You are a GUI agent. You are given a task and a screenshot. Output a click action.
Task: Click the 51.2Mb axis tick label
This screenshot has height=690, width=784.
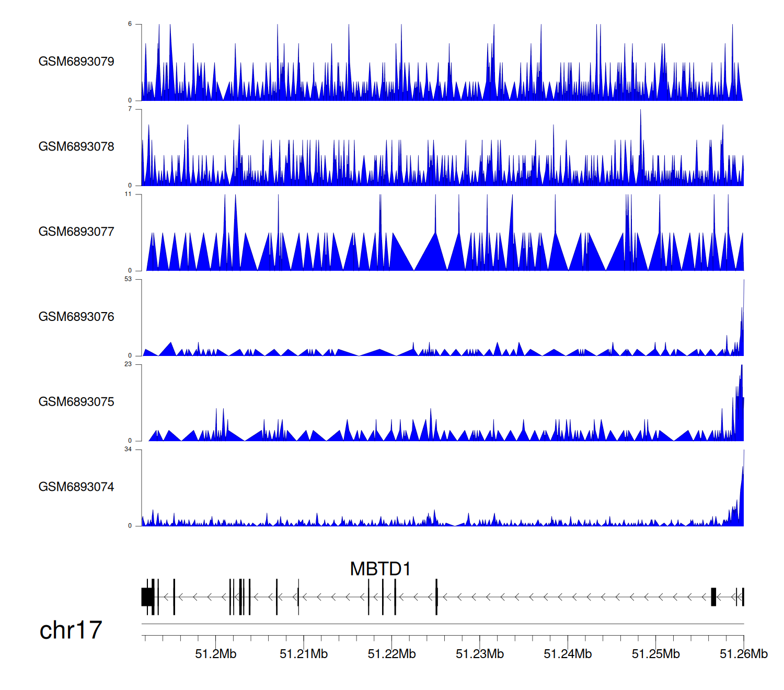coord(215,654)
